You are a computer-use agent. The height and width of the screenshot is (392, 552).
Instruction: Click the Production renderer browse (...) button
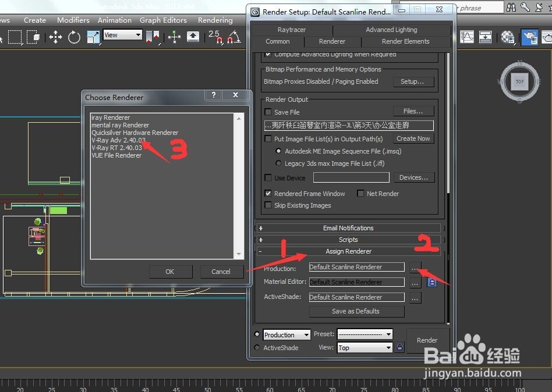point(415,268)
